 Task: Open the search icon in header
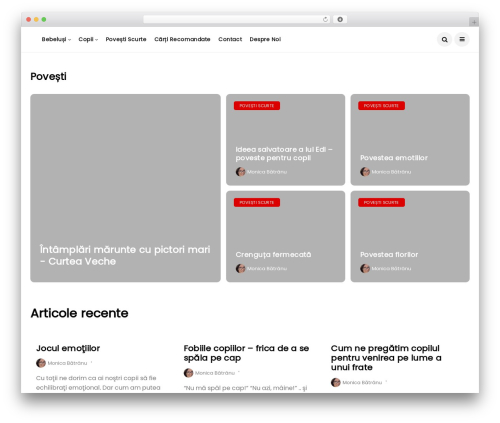[x=444, y=39]
